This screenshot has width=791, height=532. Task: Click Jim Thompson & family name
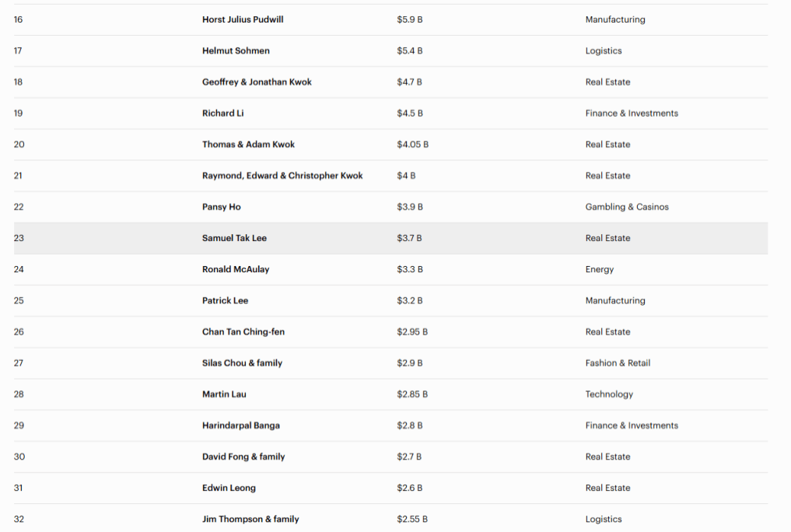(x=250, y=519)
